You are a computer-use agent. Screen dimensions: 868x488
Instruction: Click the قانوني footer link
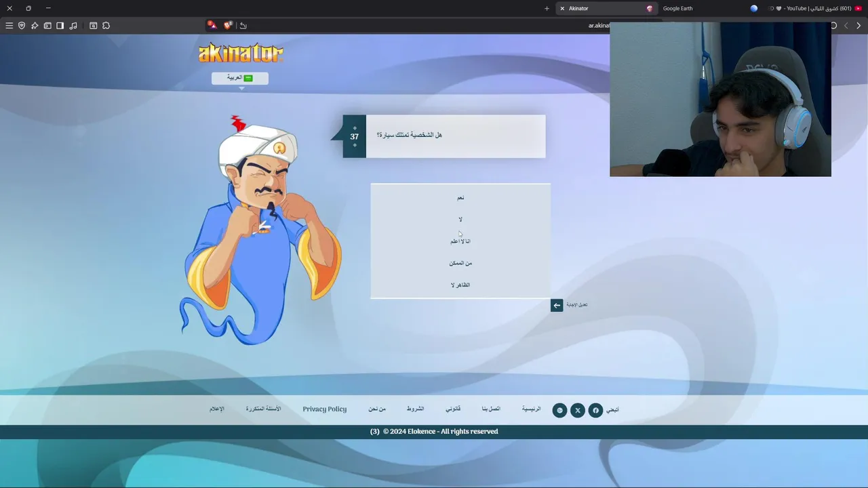click(x=453, y=409)
